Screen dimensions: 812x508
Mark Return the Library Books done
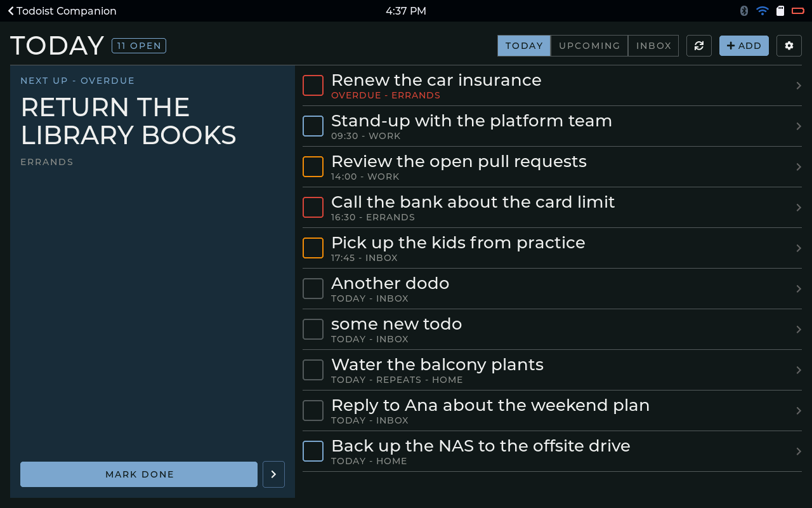tap(139, 474)
